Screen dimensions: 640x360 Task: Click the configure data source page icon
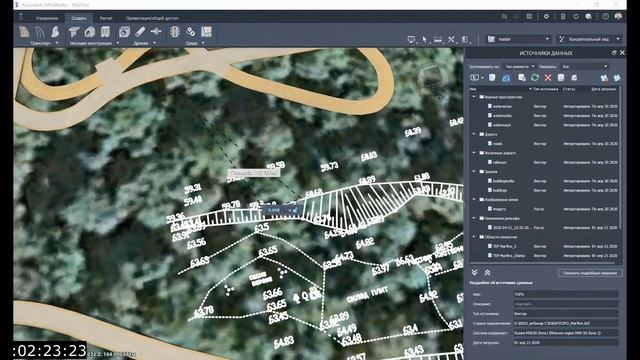coord(561,78)
